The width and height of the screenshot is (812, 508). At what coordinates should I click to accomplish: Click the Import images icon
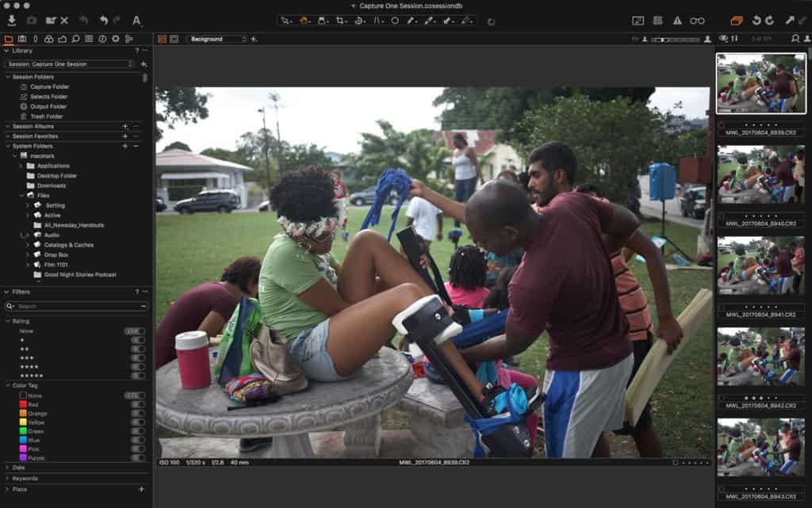click(12, 20)
